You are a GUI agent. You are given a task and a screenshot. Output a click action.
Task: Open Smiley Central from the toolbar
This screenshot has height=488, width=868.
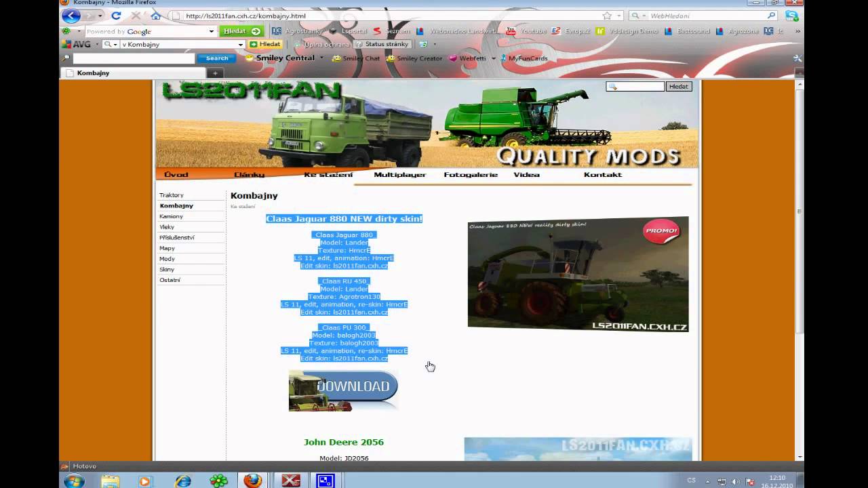point(280,58)
